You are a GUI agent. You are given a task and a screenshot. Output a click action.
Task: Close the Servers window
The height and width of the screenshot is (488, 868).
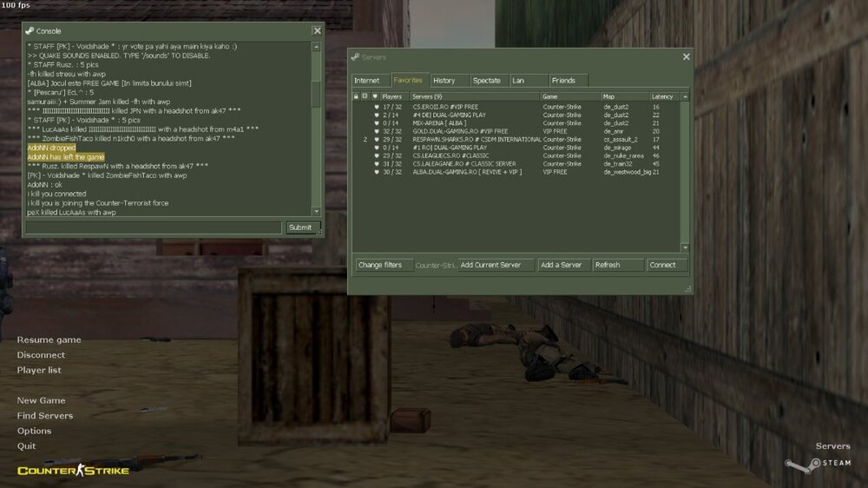tap(686, 57)
